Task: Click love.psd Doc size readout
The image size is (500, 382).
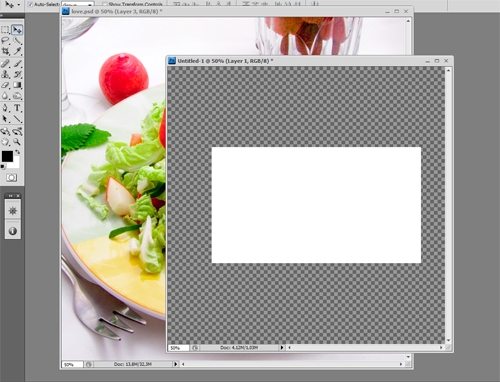Action: click(133, 364)
